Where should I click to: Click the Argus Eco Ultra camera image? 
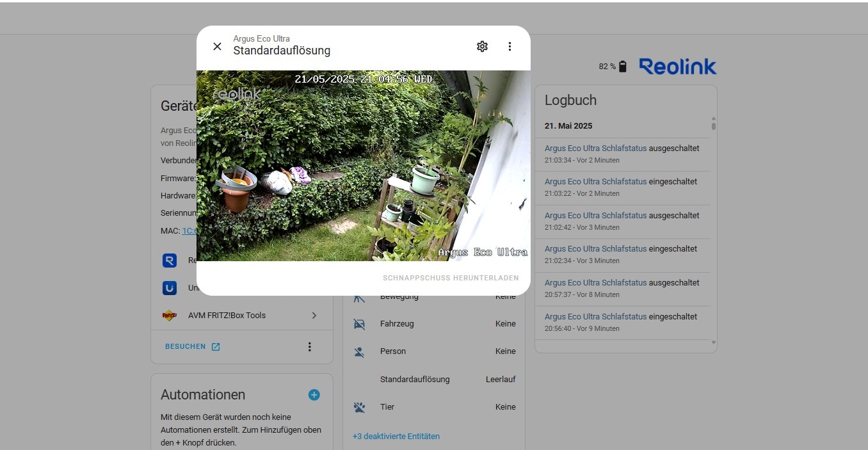pos(363,165)
